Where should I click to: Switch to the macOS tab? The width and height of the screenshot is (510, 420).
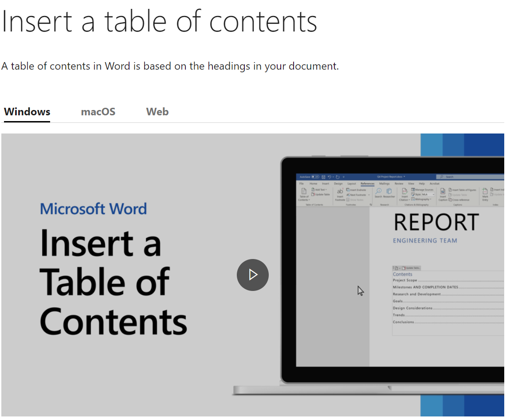tap(98, 112)
